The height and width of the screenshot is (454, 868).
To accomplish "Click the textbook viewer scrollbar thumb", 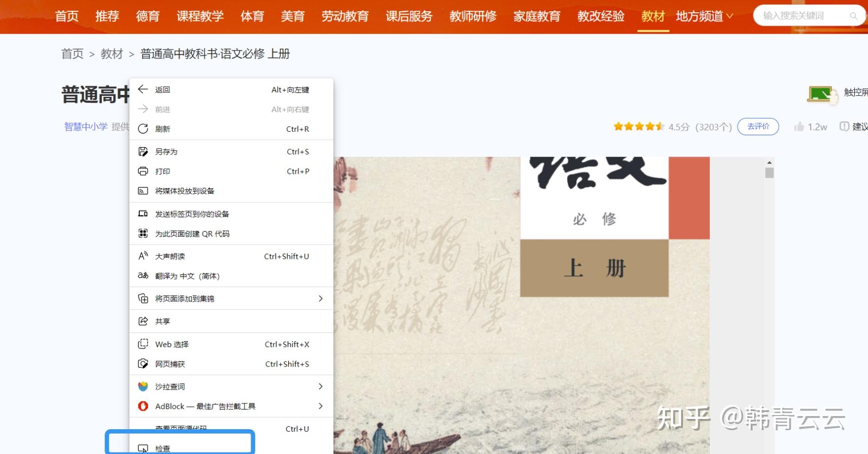I will [769, 173].
